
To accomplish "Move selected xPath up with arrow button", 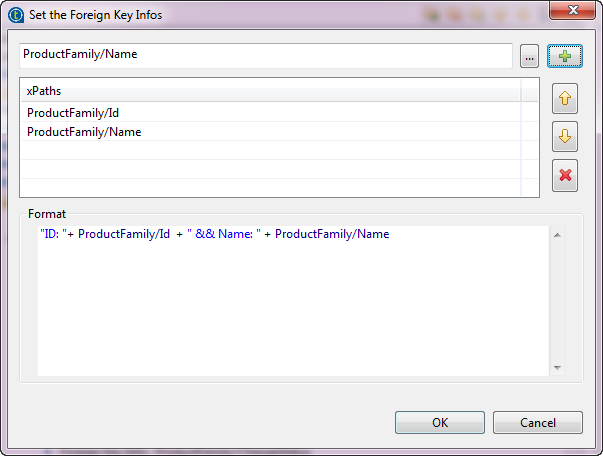I will (x=565, y=98).
